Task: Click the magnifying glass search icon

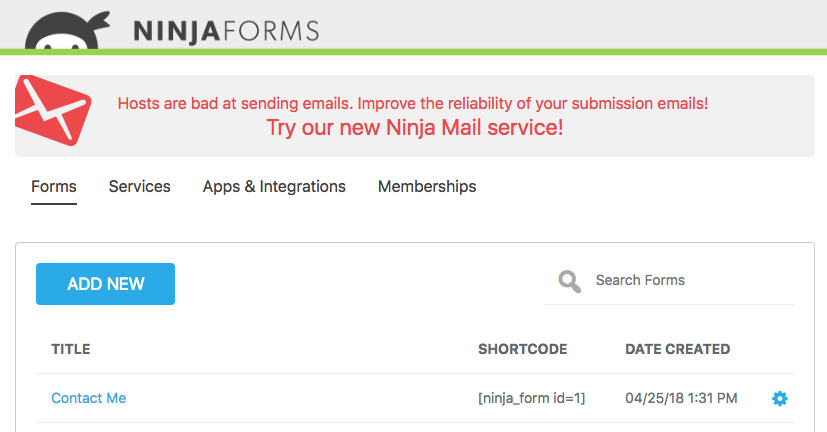Action: point(570,281)
